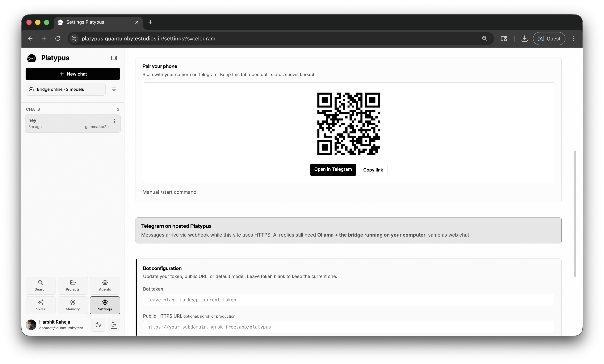
Task: Select the Settings Platypus browser tab
Action: [98, 22]
